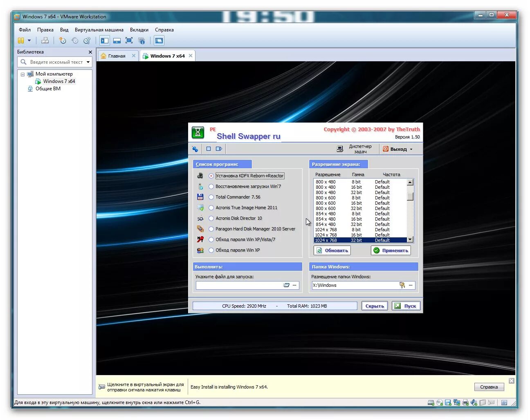Select Общие ВМ in library tree
This screenshot has width=530, height=420.
(48, 89)
